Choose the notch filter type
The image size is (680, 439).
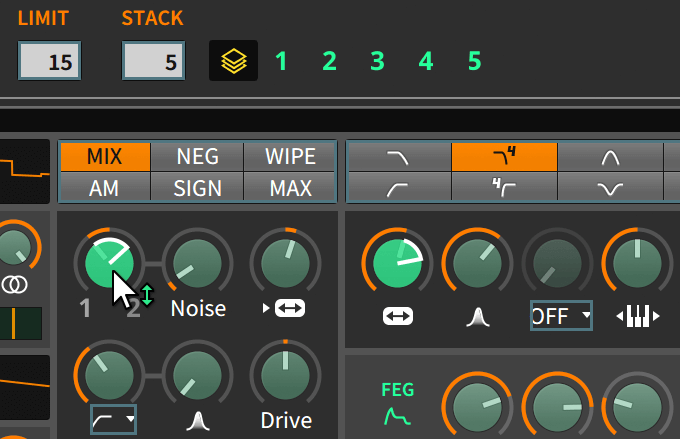pos(610,187)
